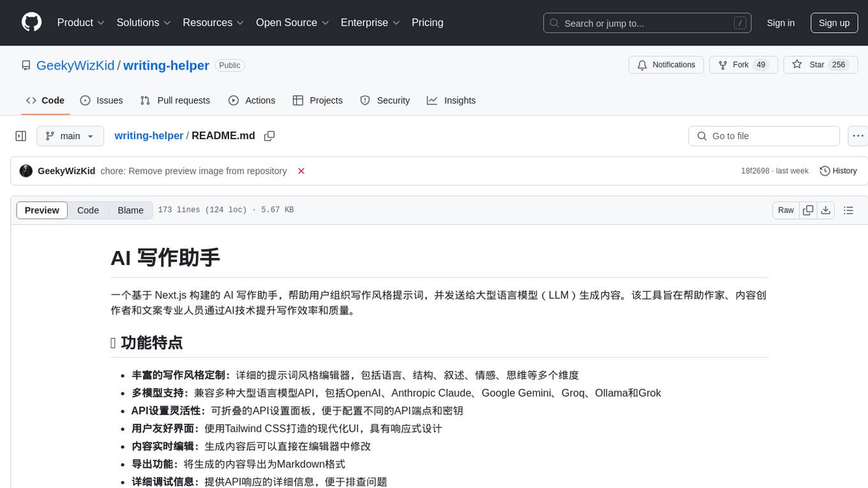This screenshot has width=868, height=488.
Task: Focus the Search or jump to field
Action: click(x=646, y=23)
